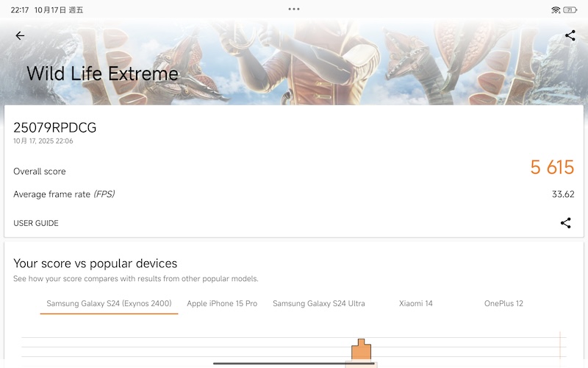The height and width of the screenshot is (368, 588).
Task: Tap the overall score value 5 615
Action: click(552, 168)
